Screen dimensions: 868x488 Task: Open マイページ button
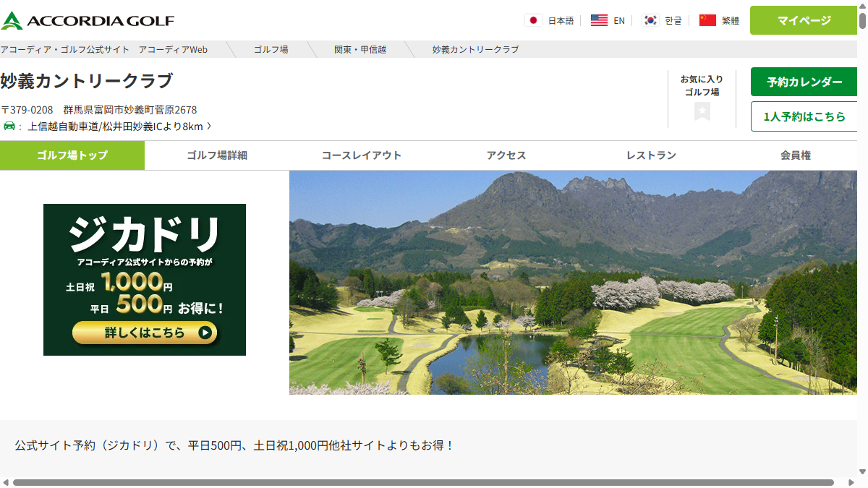804,20
